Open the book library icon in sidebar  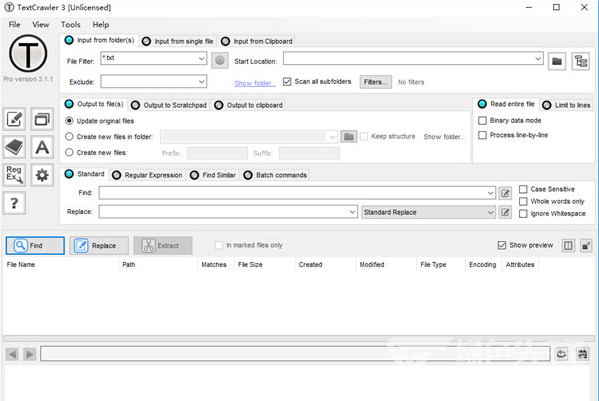coord(15,147)
